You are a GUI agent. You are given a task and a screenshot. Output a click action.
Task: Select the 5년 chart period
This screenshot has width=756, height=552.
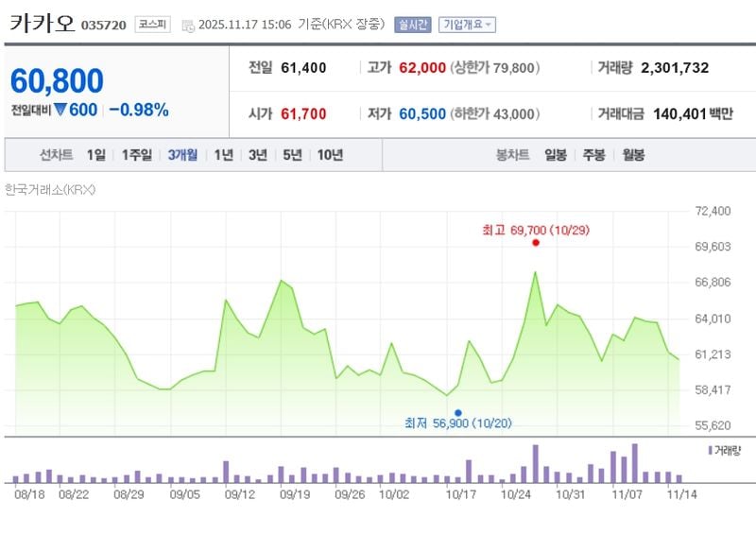pyautogui.click(x=293, y=153)
